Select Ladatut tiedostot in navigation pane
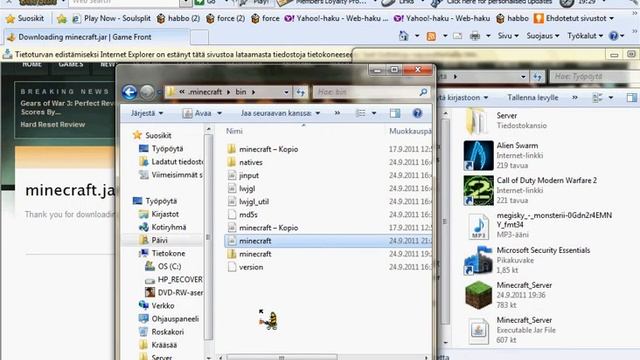The width and height of the screenshot is (640, 360). click(x=171, y=162)
